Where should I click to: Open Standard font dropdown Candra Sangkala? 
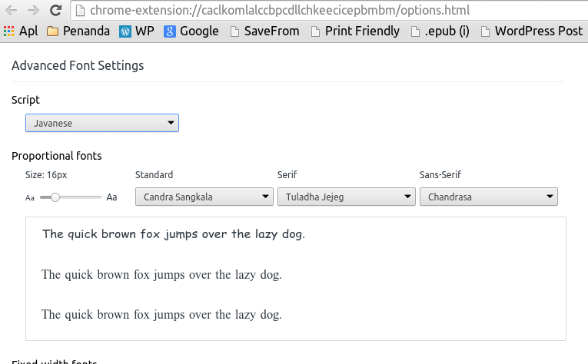[204, 197]
